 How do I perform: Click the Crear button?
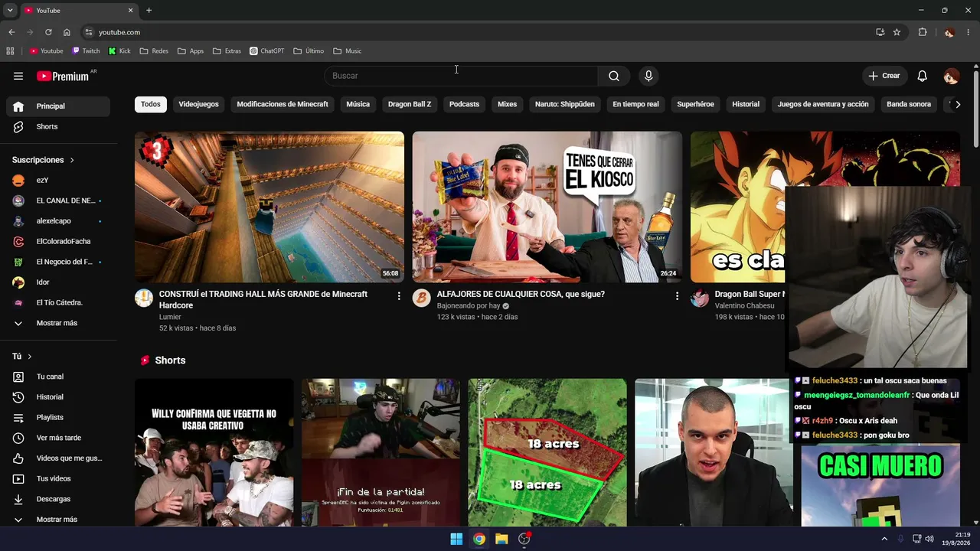884,76
